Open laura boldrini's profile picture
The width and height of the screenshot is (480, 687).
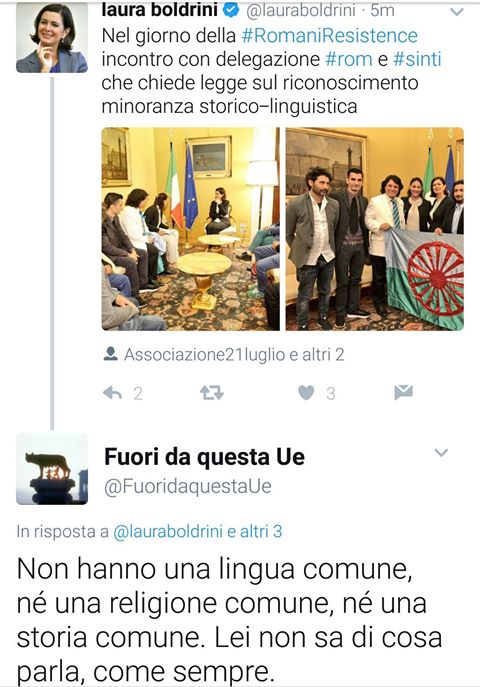pyautogui.click(x=52, y=37)
